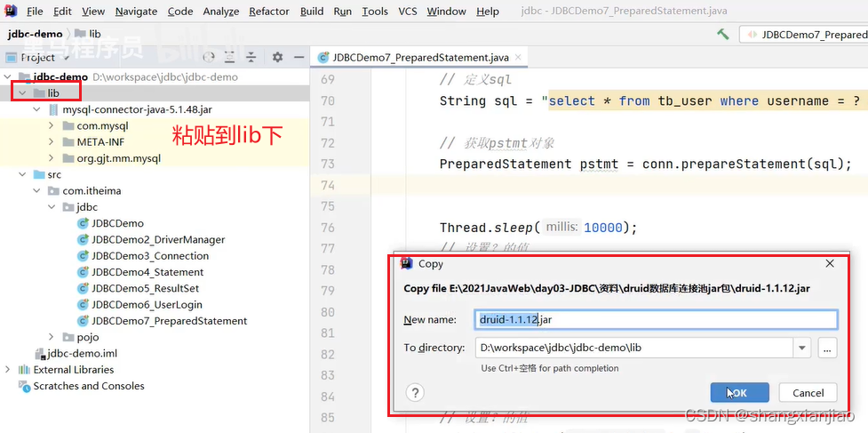
Task: Expand the org.gjt.mm.mysql package
Action: (51, 158)
